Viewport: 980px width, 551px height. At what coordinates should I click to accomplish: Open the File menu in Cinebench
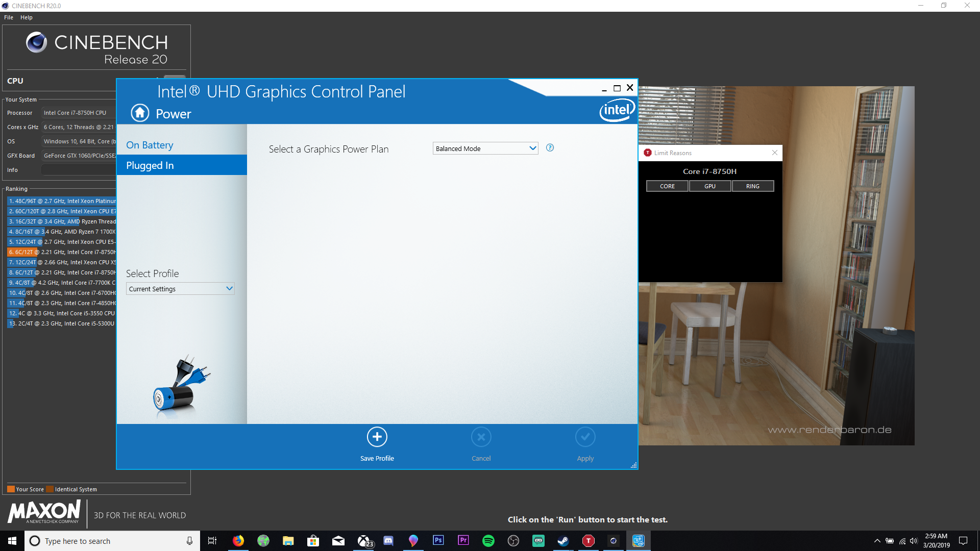click(x=9, y=17)
